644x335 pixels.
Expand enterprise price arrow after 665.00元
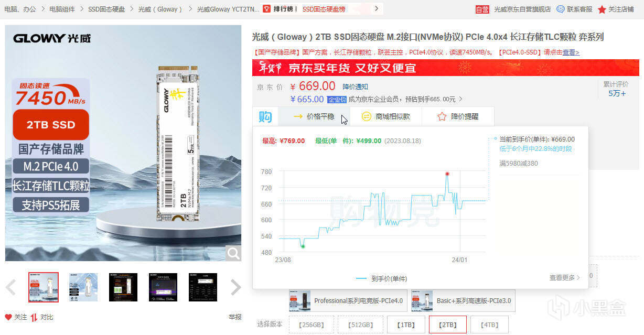(460, 99)
